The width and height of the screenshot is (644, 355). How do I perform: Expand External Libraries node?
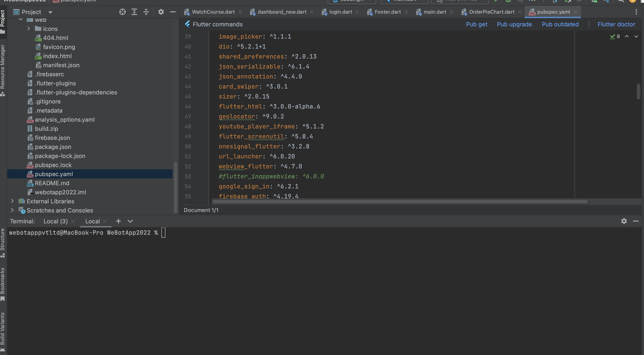point(12,201)
